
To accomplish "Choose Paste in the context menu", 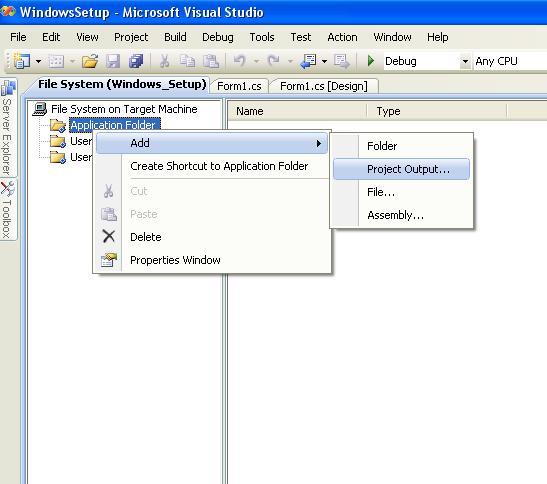I will [212, 214].
